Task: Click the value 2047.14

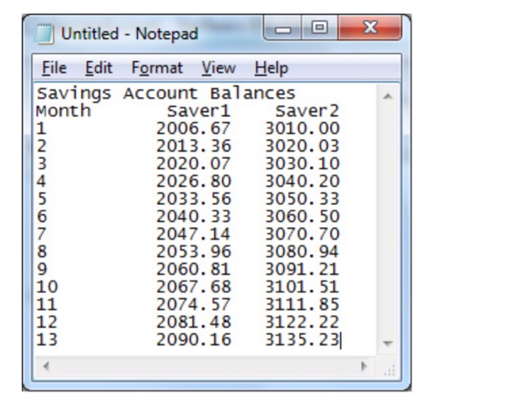Action: pos(194,234)
